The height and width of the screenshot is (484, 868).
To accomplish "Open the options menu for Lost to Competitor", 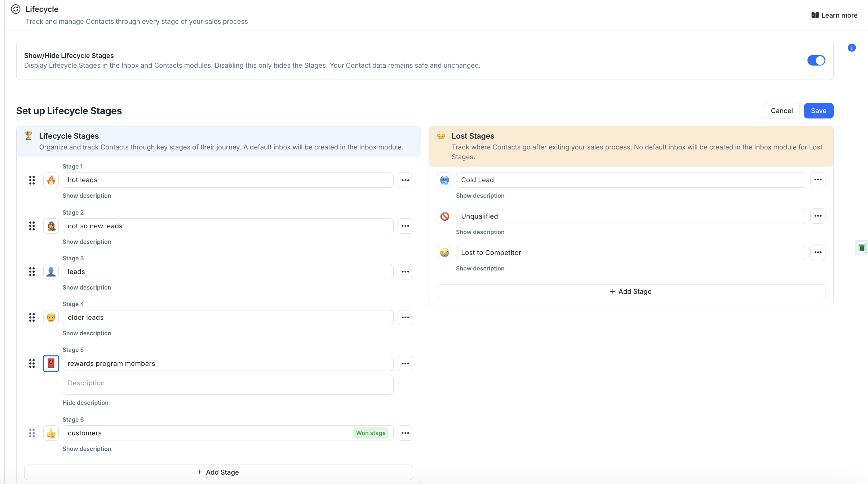I will 818,252.
